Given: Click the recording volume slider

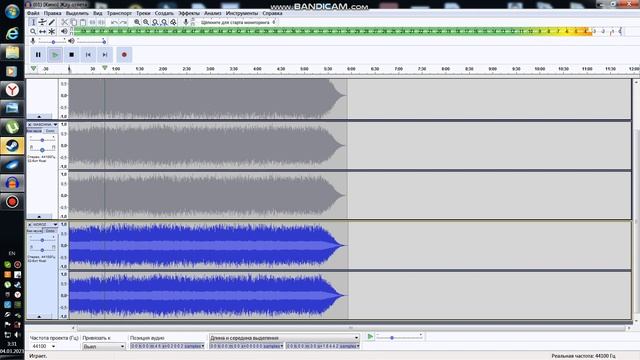Looking at the screenshot, I should [x=53, y=41].
